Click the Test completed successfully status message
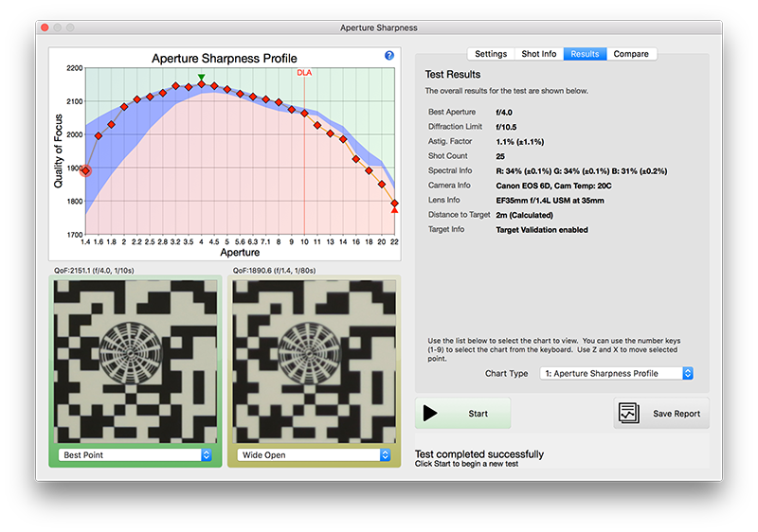Screen dimensions: 758x532 tap(479, 453)
